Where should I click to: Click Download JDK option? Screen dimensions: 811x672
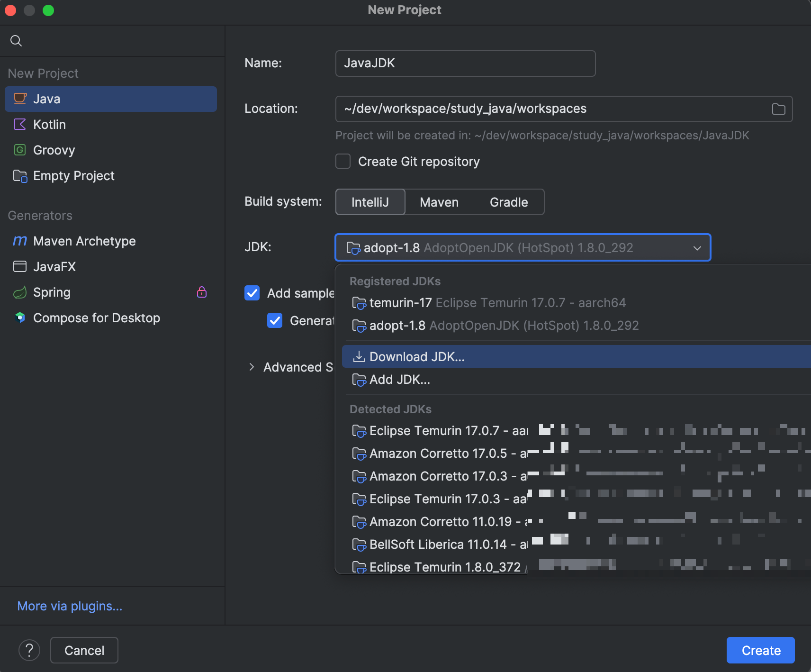pyautogui.click(x=577, y=356)
